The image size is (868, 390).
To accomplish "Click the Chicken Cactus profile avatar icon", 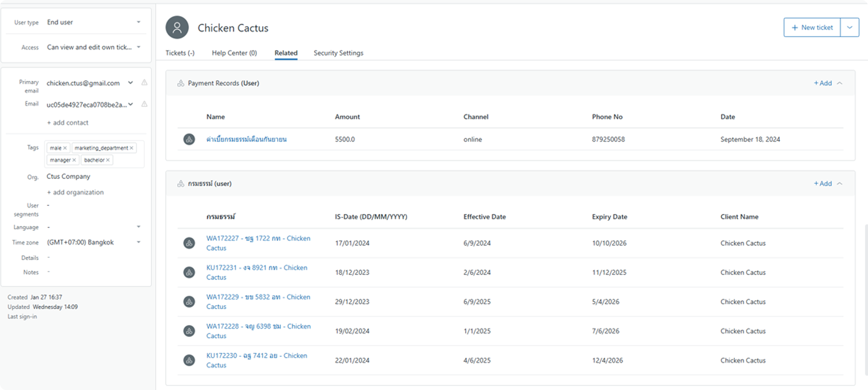I will 177,27.
